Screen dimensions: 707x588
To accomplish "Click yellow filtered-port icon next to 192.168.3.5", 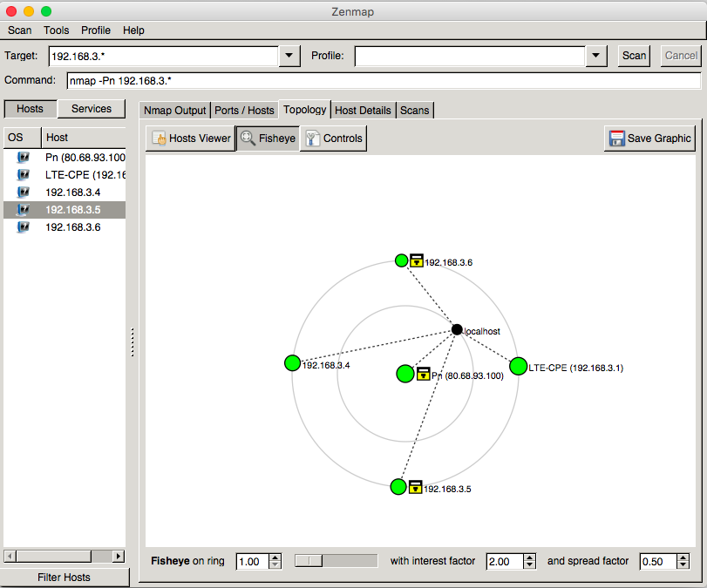I will click(415, 487).
